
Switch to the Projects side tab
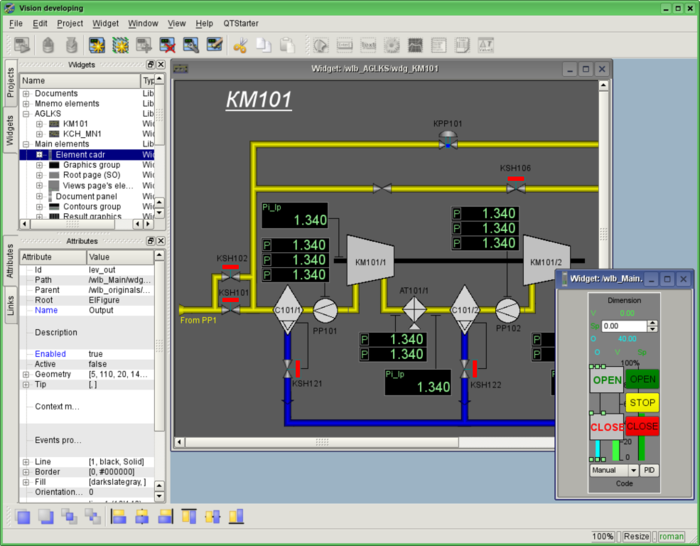pyautogui.click(x=10, y=83)
